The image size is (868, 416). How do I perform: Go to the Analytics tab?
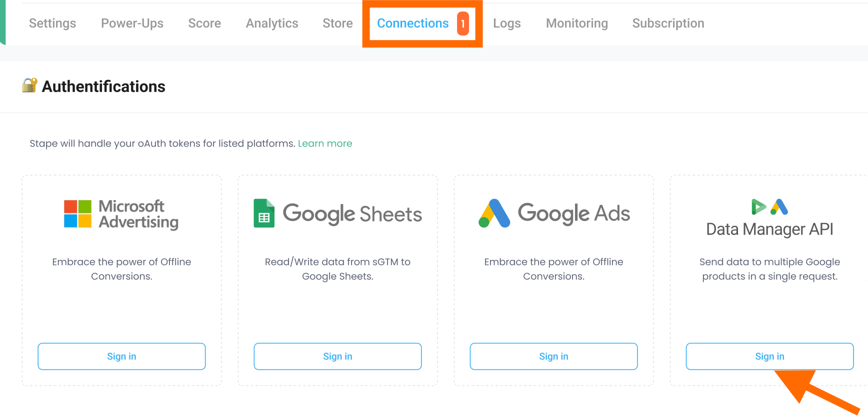pos(272,23)
